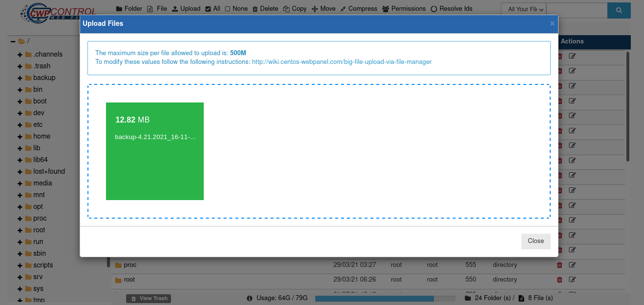Close the Upload Files dialog with X
The height and width of the screenshot is (305, 644).
point(552,23)
